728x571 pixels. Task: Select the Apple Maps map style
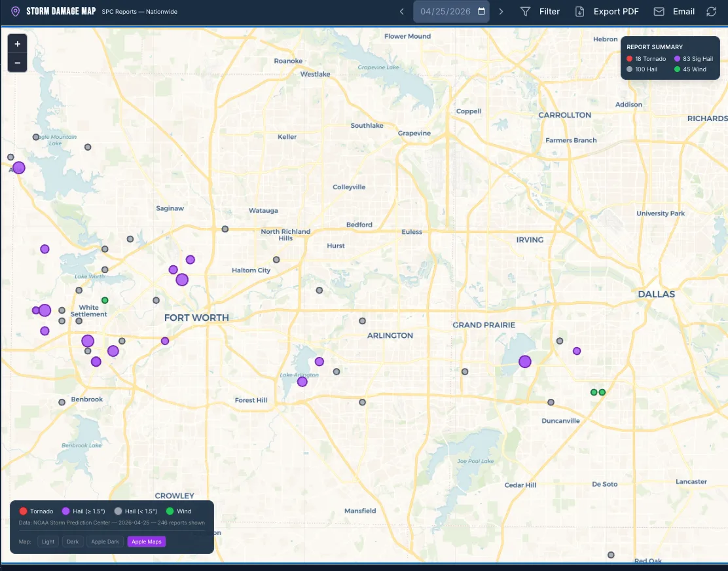[x=146, y=542]
